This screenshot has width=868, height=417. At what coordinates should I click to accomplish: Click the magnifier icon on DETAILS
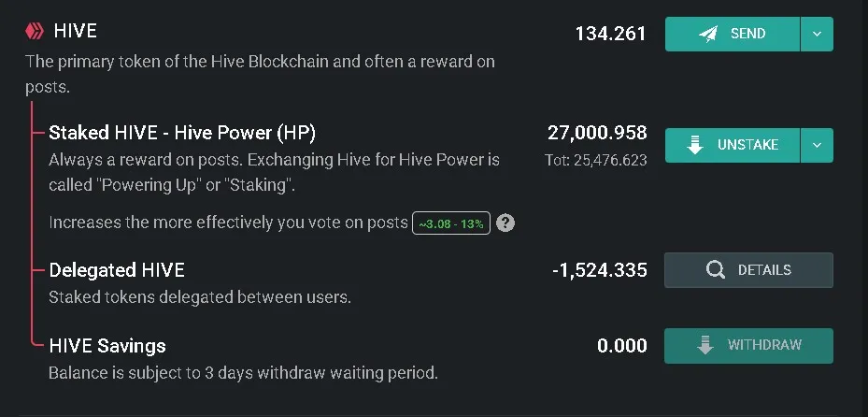[715, 269]
